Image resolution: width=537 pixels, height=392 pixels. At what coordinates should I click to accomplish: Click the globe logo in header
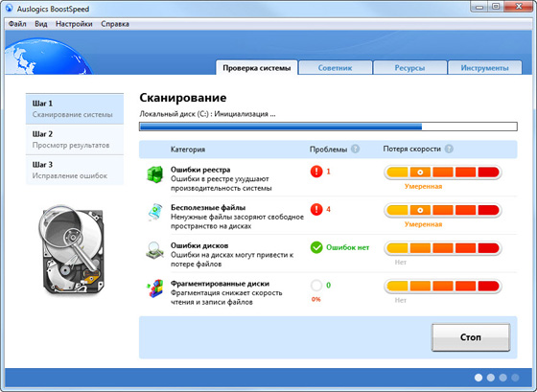(48, 57)
